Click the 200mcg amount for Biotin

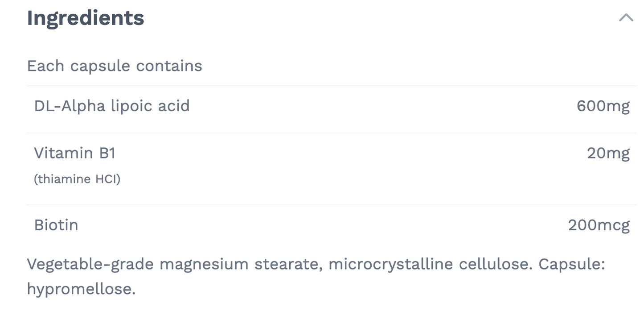tap(599, 225)
